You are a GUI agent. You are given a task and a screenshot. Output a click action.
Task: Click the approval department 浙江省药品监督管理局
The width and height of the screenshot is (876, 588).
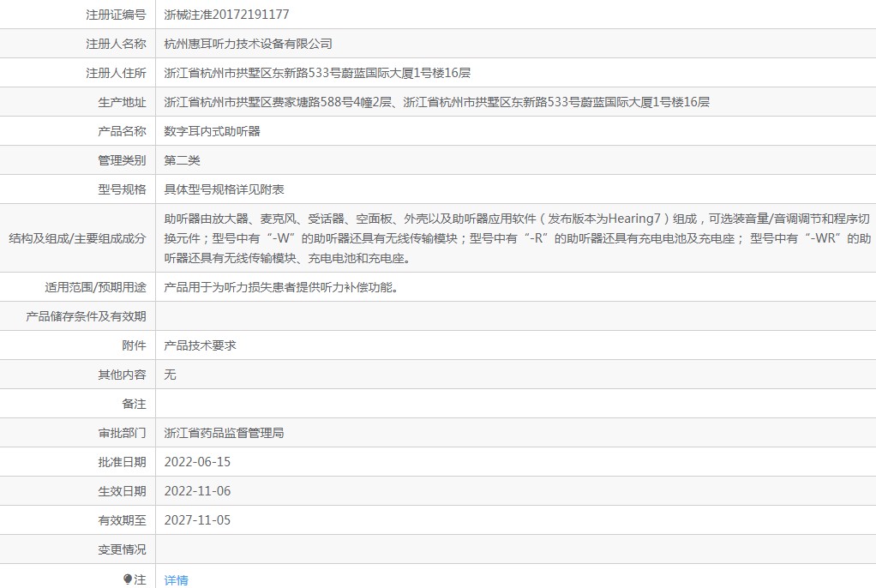(x=224, y=433)
